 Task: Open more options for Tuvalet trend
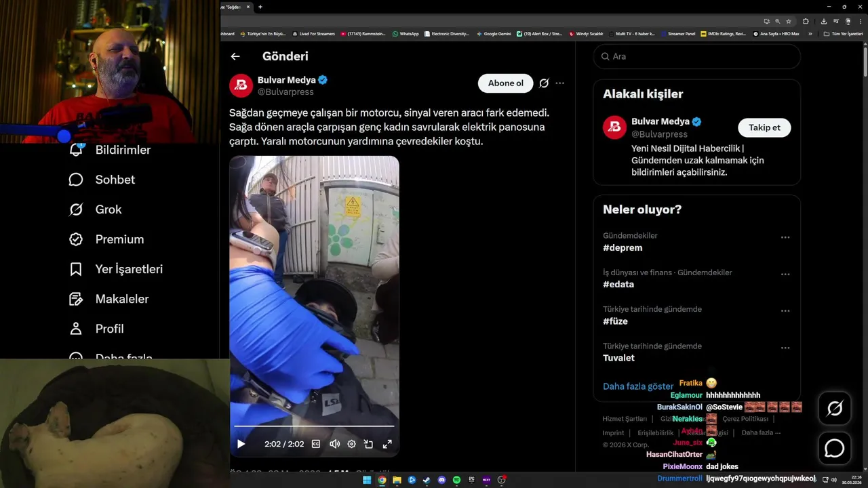pos(785,348)
